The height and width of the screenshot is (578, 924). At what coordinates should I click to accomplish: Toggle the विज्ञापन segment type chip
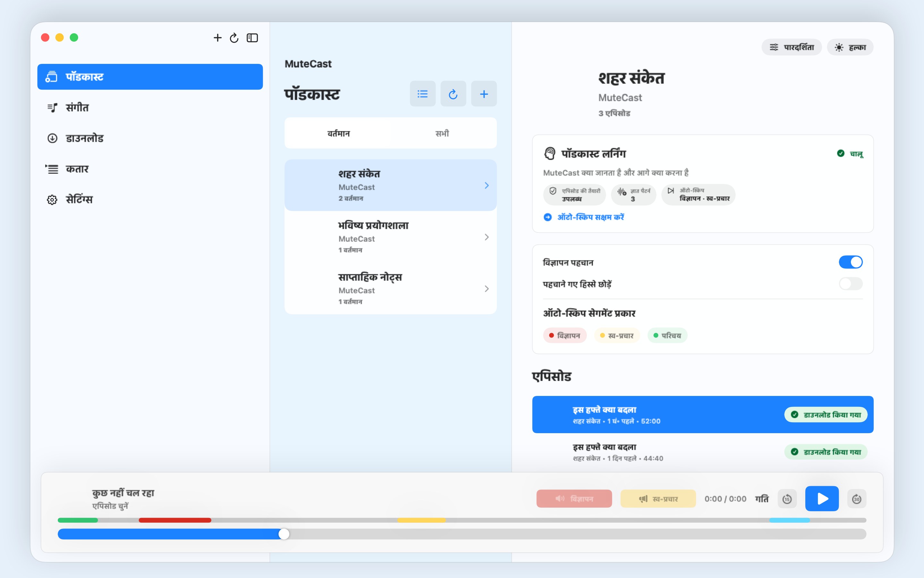[565, 335]
